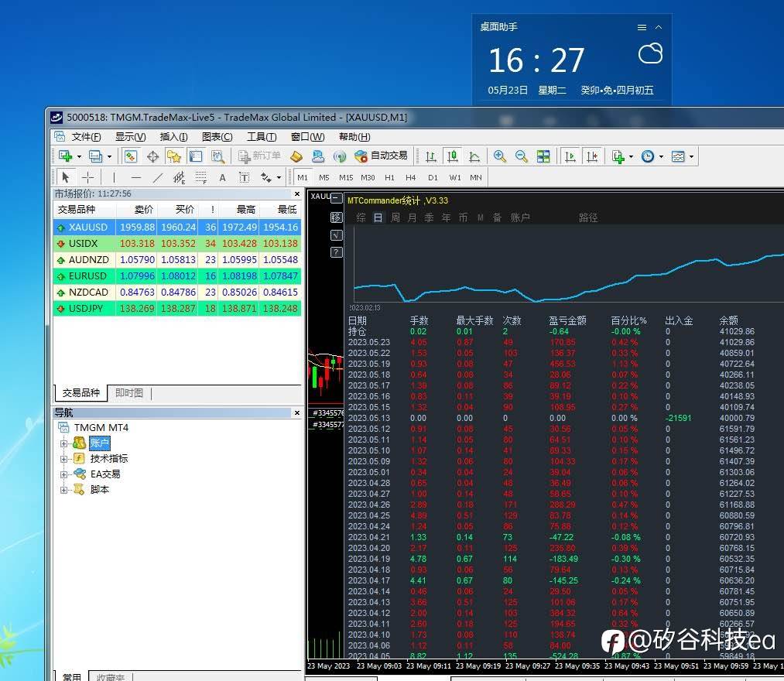
Task: Click the profiles icon in the toolbar
Action: [x=95, y=156]
